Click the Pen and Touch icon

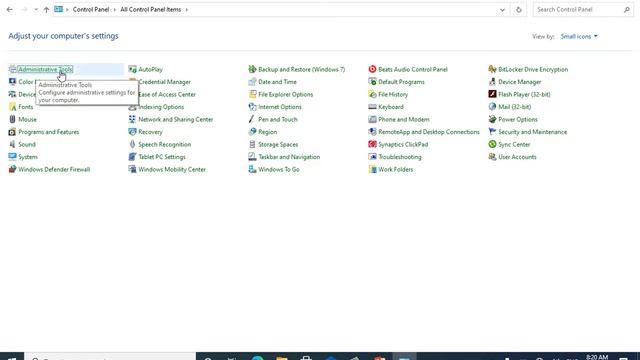pos(252,120)
